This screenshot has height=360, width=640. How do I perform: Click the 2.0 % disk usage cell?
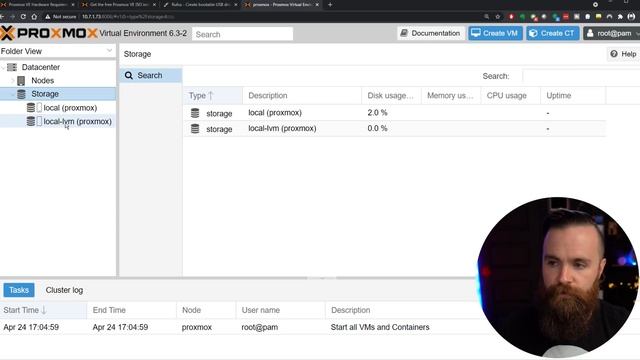point(377,113)
